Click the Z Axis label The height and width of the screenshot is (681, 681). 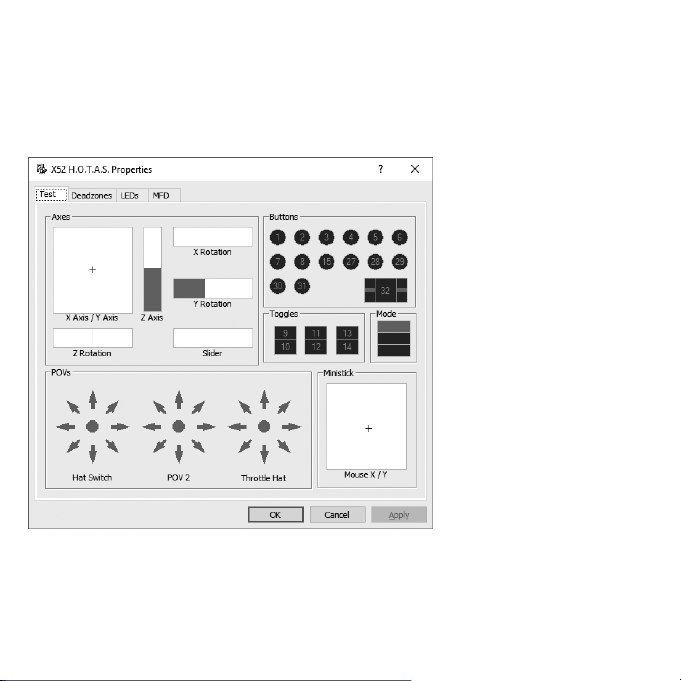[x=152, y=317]
